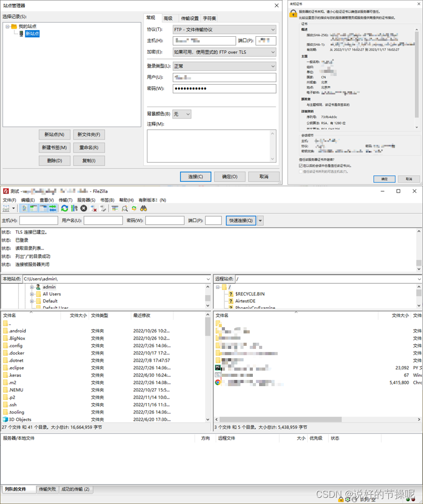Click the 确定(O) button in Site Manager
The image size is (423, 504).
click(230, 177)
